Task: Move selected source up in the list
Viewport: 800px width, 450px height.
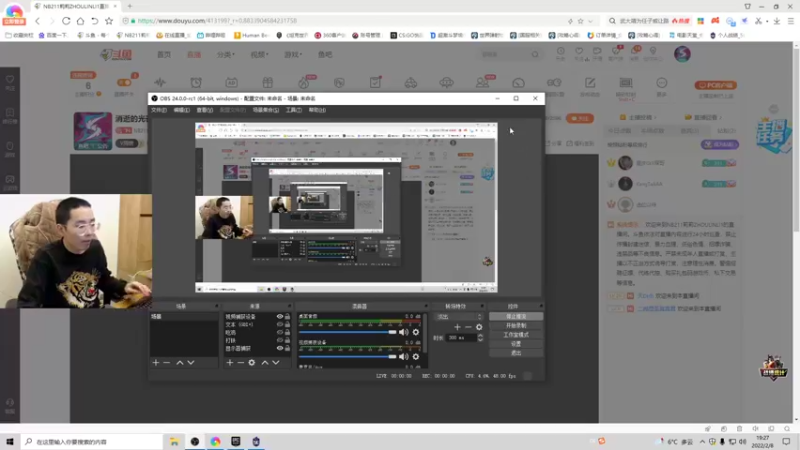Action: (x=265, y=362)
